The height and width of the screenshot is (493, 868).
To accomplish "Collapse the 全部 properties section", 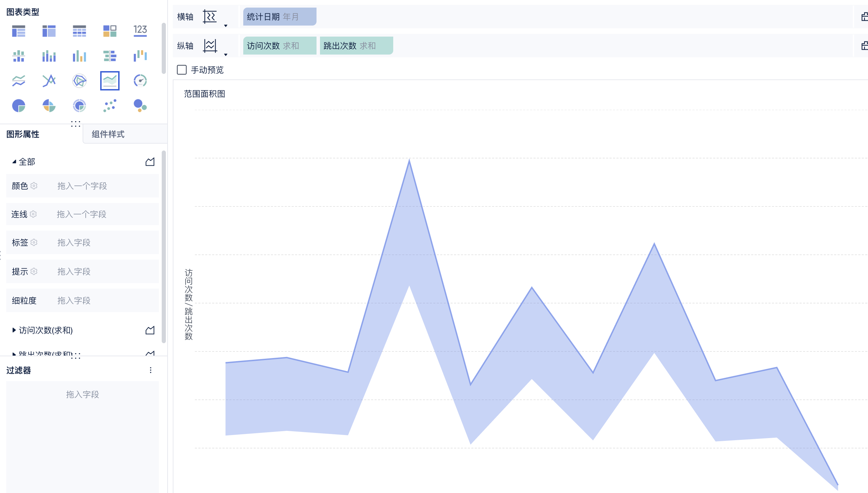I will 14,162.
